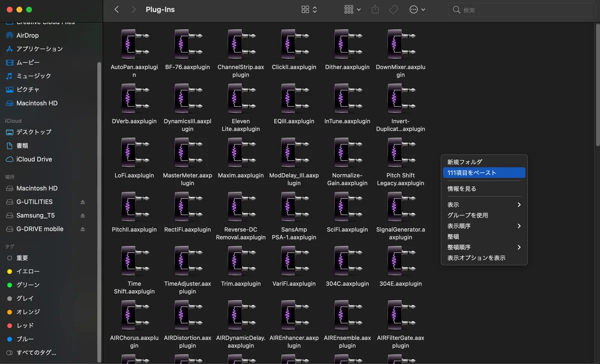
Task: Eject the G-DRIVE mobile volume
Action: click(82, 229)
